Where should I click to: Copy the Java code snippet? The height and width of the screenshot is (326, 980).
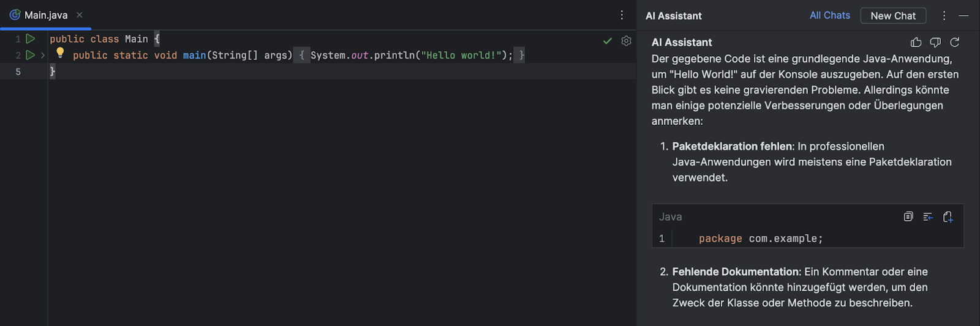pyautogui.click(x=908, y=217)
